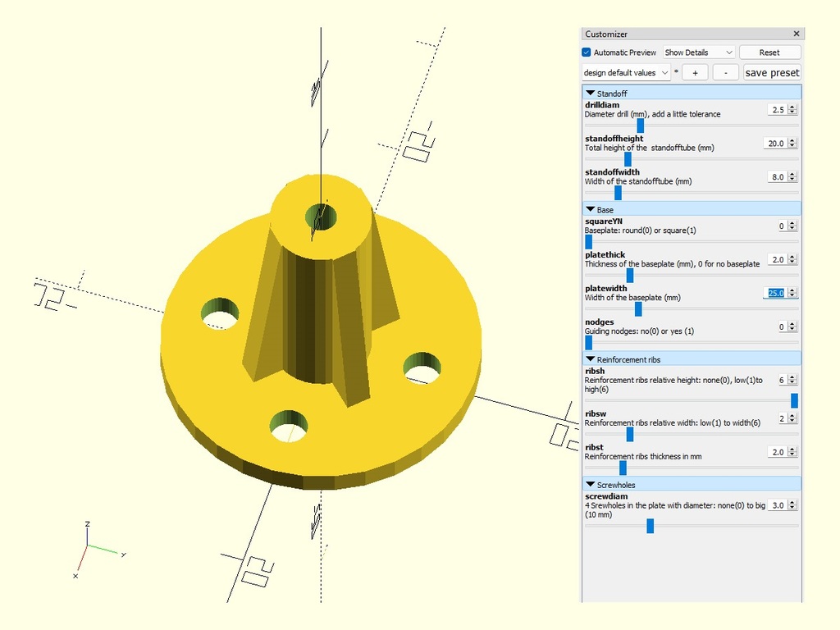Click the save preset button
This screenshot has width=840, height=630.
[x=772, y=72]
